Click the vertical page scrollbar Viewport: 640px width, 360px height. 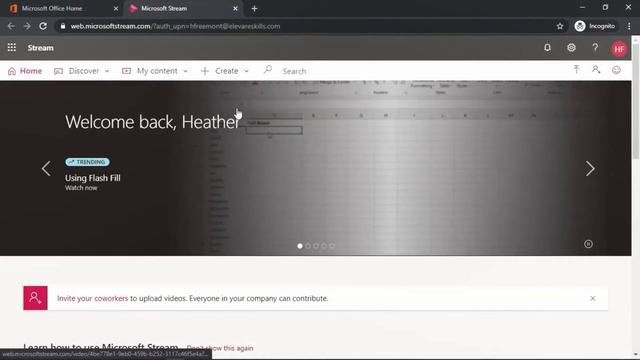point(636,102)
